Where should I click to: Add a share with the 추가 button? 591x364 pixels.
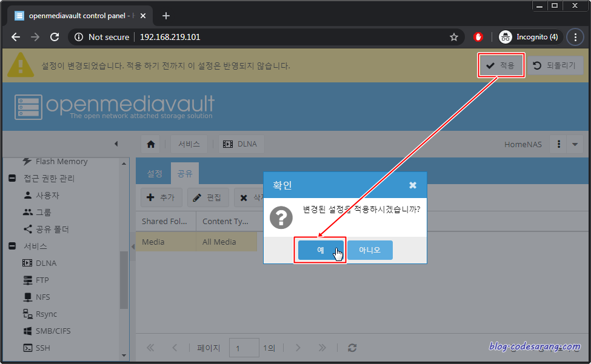[x=161, y=197]
